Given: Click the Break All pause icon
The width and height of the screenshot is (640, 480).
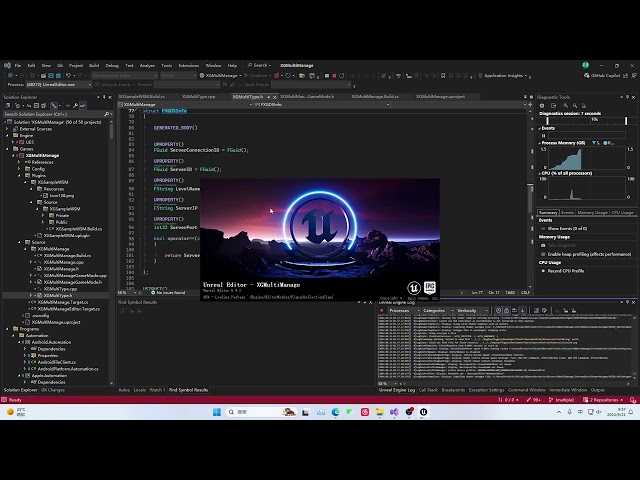Looking at the screenshot, I should tap(327, 76).
